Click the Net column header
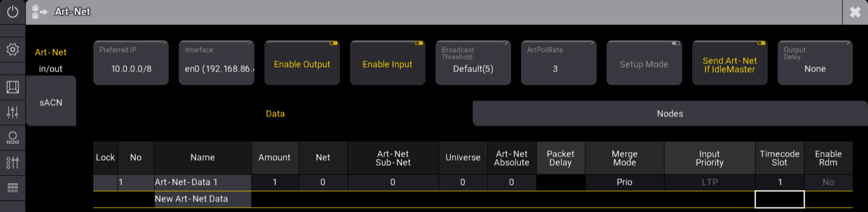868x212 pixels. [323, 158]
